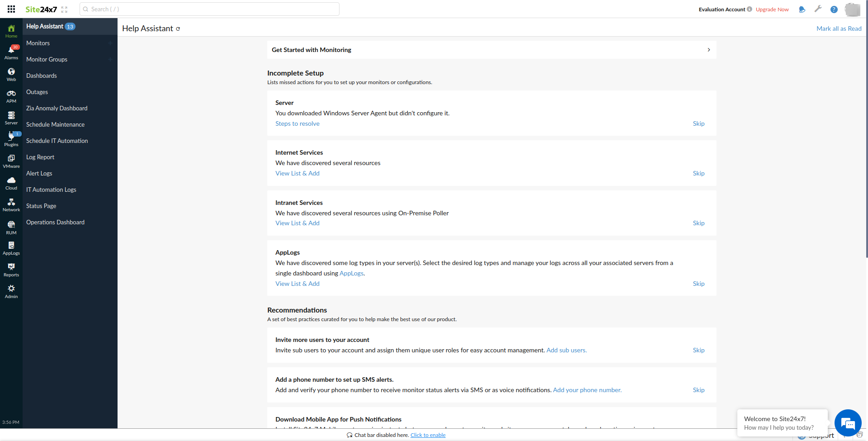The width and height of the screenshot is (868, 441).
Task: Click the help question mark icon
Action: pos(834,9)
